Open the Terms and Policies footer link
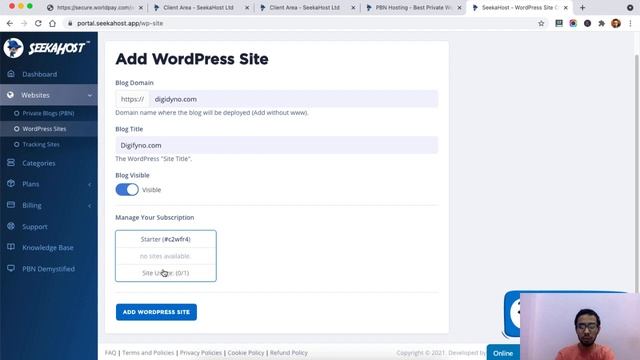Image resolution: width=640 pixels, height=360 pixels. click(x=148, y=352)
